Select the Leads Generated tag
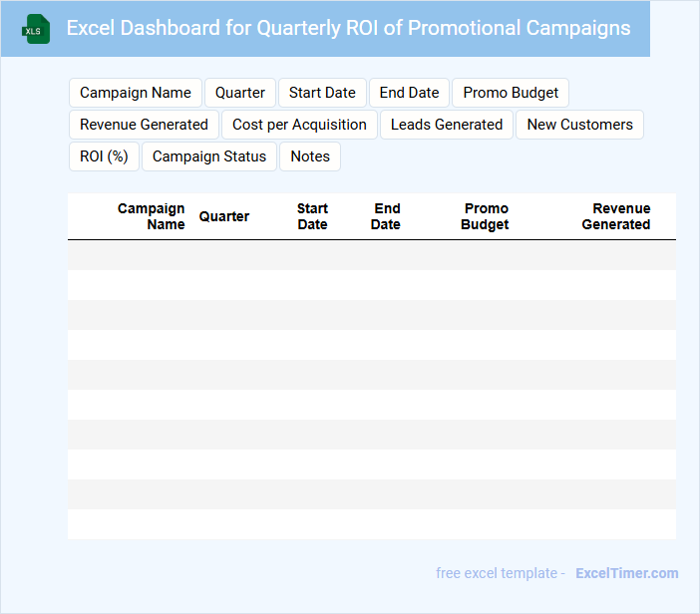This screenshot has height=614, width=700. pos(447,125)
